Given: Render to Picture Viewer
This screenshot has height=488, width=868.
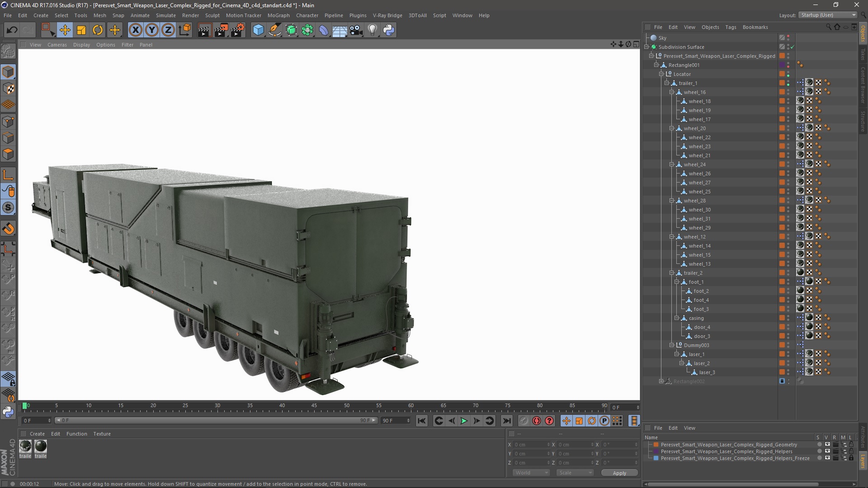Looking at the screenshot, I should click(x=221, y=30).
